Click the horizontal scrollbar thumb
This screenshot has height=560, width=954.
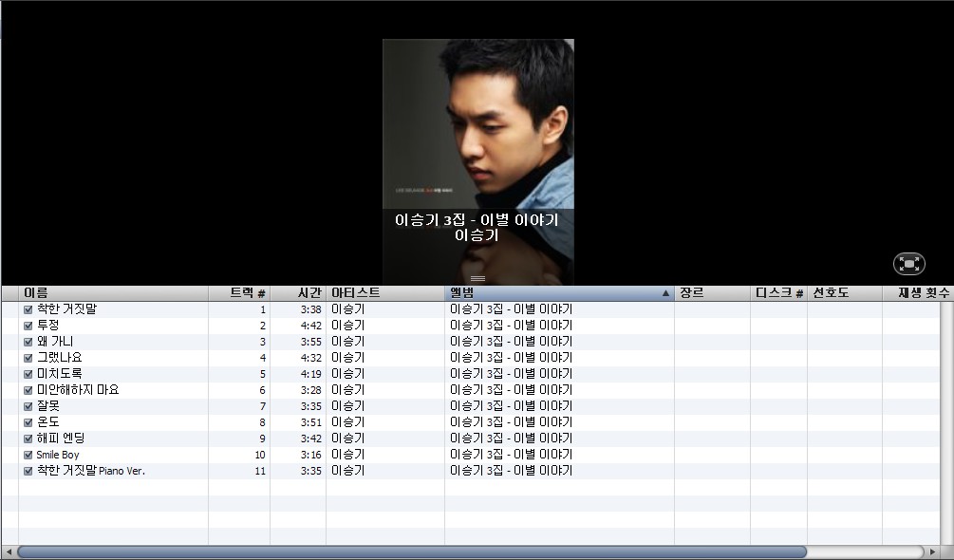click(412, 552)
